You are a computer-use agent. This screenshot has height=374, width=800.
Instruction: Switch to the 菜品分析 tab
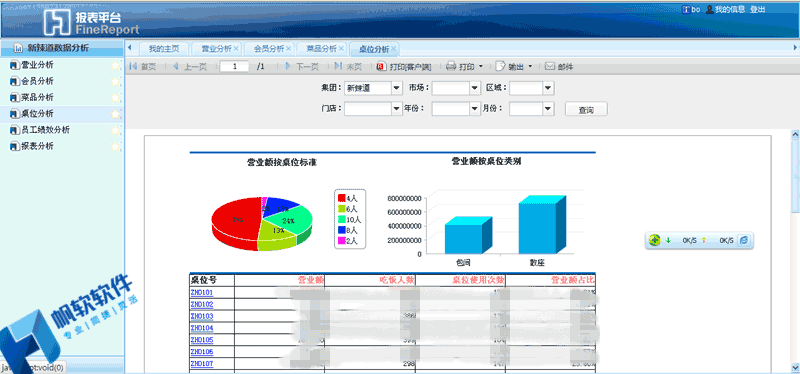click(321, 49)
